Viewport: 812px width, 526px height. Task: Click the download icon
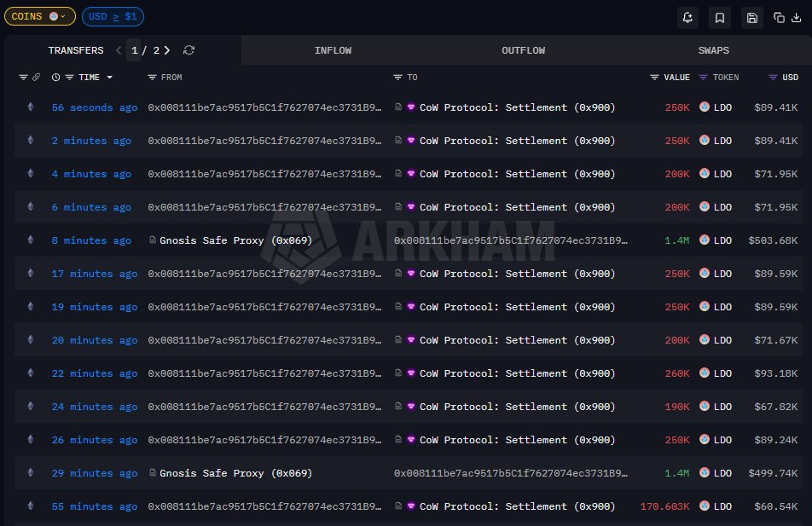[797, 18]
